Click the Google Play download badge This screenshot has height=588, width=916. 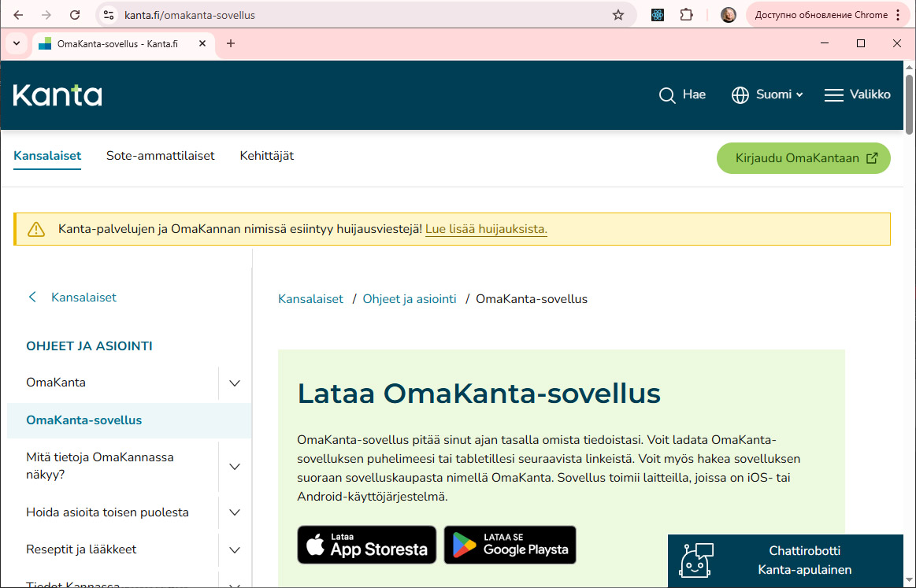click(510, 544)
